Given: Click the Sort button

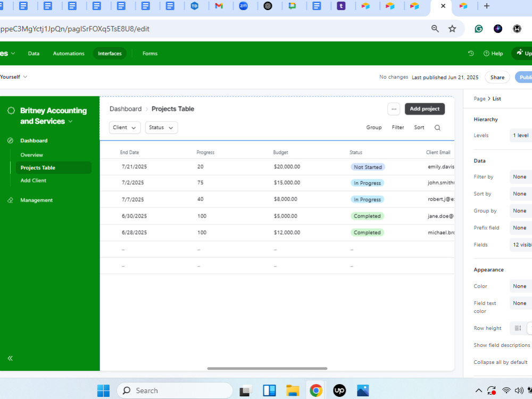Looking at the screenshot, I should (x=419, y=128).
